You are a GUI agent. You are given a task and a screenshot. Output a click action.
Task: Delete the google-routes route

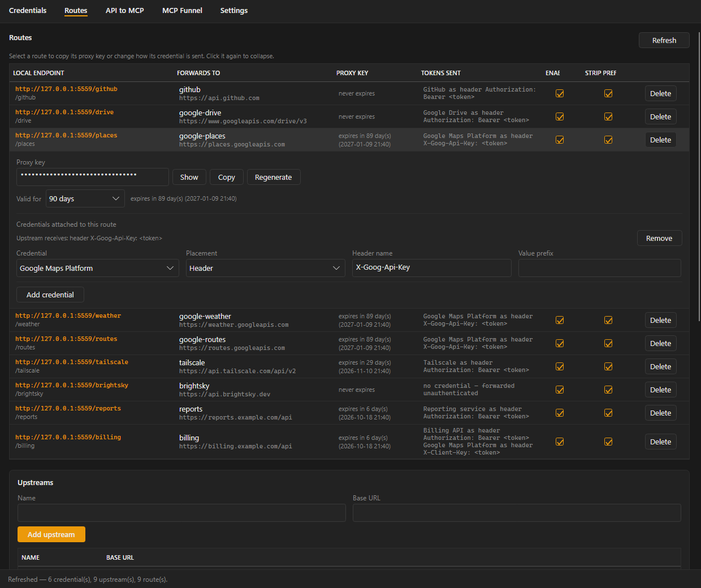(660, 343)
